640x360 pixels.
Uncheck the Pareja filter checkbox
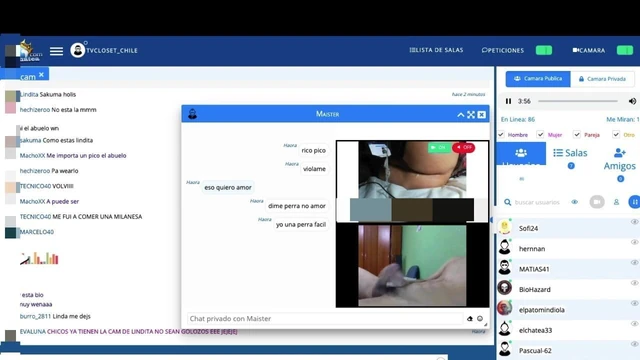[x=577, y=134]
